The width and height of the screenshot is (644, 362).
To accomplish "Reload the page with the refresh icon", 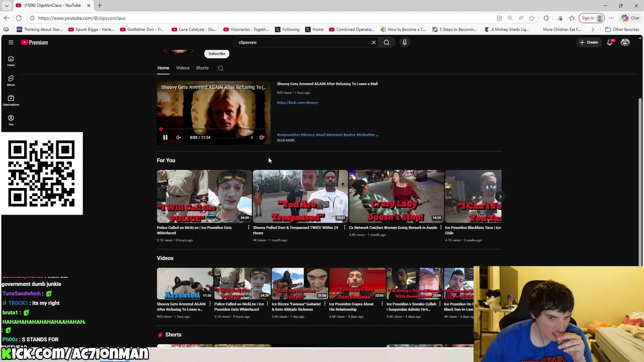I will click(x=19, y=18).
